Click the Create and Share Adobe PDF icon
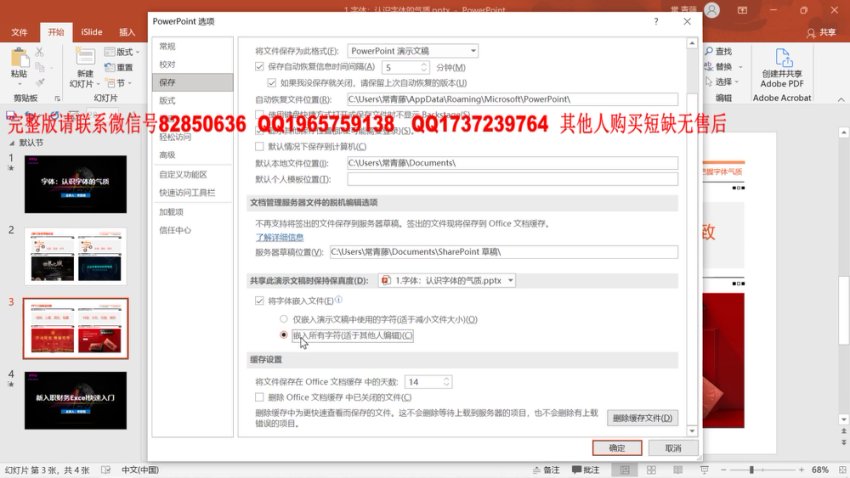 pyautogui.click(x=781, y=56)
